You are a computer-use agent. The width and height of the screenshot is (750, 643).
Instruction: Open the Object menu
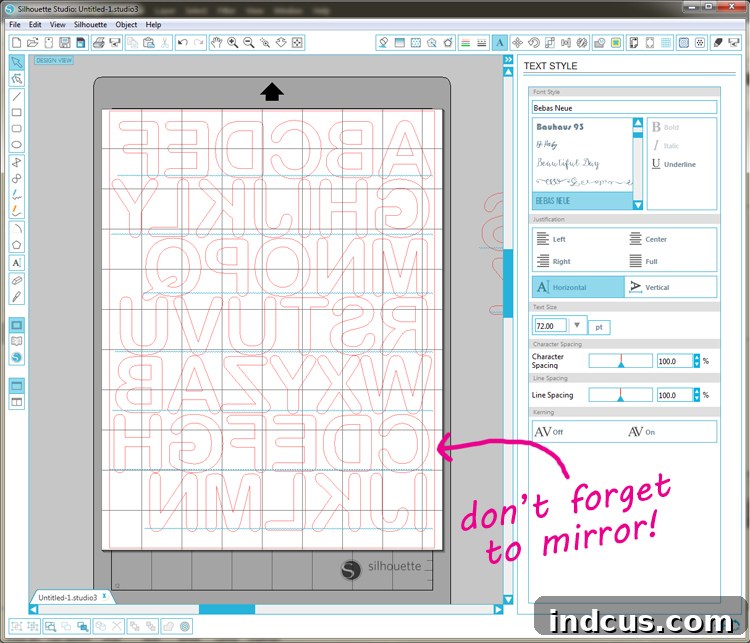126,24
